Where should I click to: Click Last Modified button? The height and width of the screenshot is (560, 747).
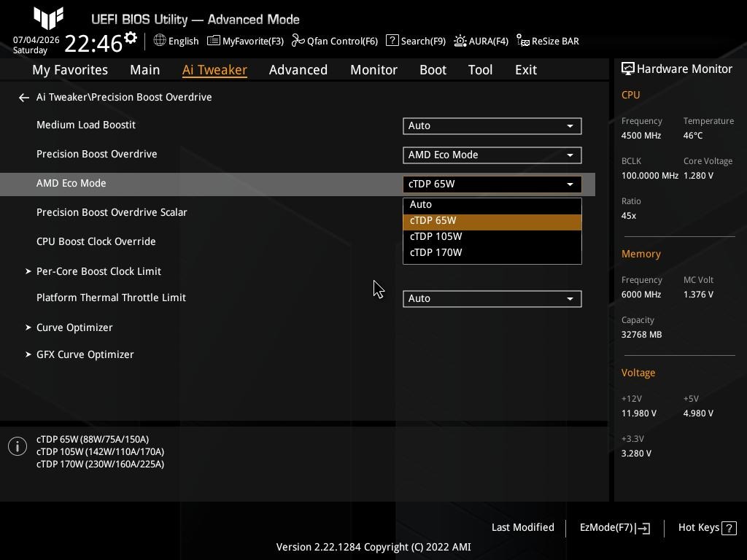[522, 528]
